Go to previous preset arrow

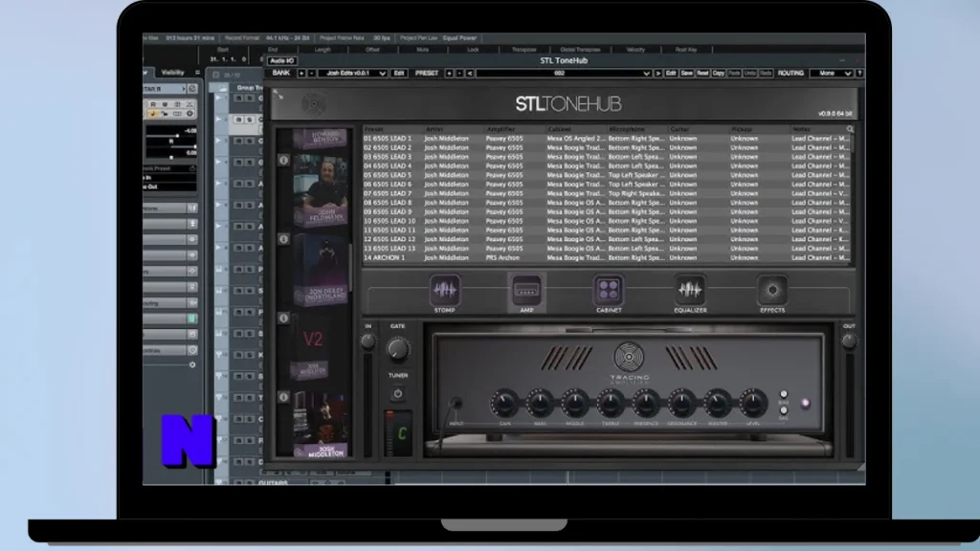point(469,73)
